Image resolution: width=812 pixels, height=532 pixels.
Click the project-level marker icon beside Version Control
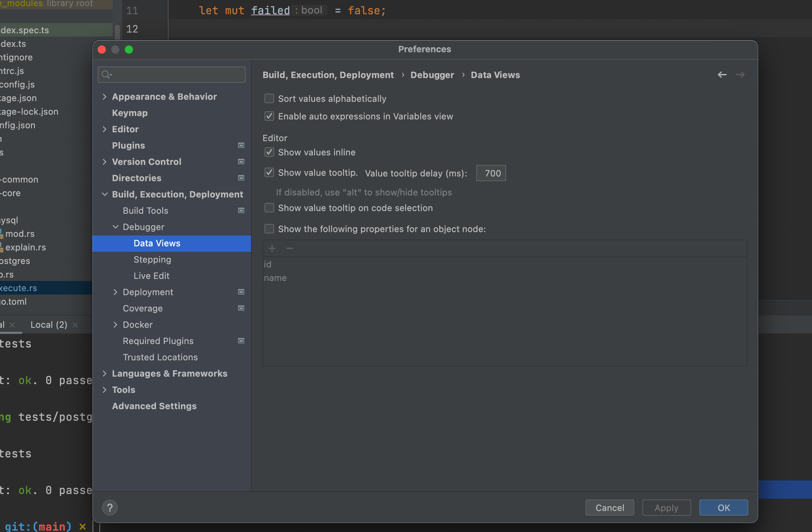coord(241,162)
